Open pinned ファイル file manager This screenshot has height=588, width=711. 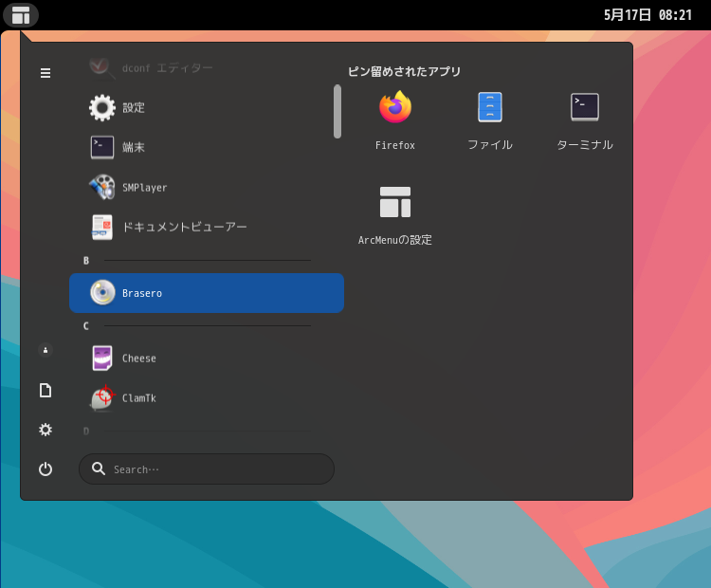tap(490, 119)
